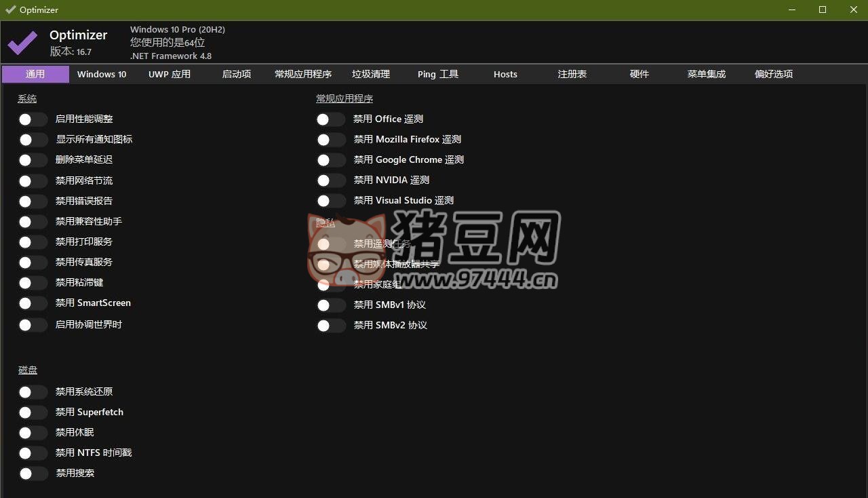This screenshot has height=498, width=868.
Task: Turn on 禁用 SmartScreen switch
Action: [32, 303]
